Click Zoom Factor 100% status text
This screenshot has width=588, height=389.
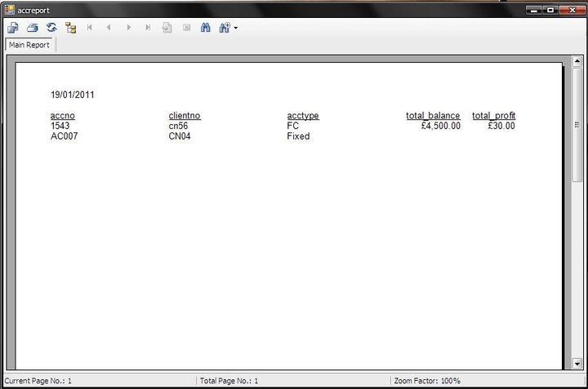[x=427, y=381]
